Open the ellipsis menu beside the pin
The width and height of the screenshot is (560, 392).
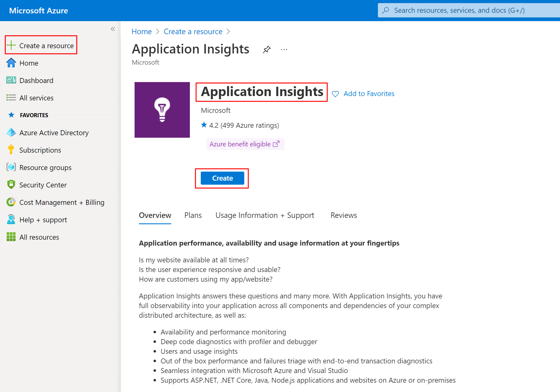[284, 49]
